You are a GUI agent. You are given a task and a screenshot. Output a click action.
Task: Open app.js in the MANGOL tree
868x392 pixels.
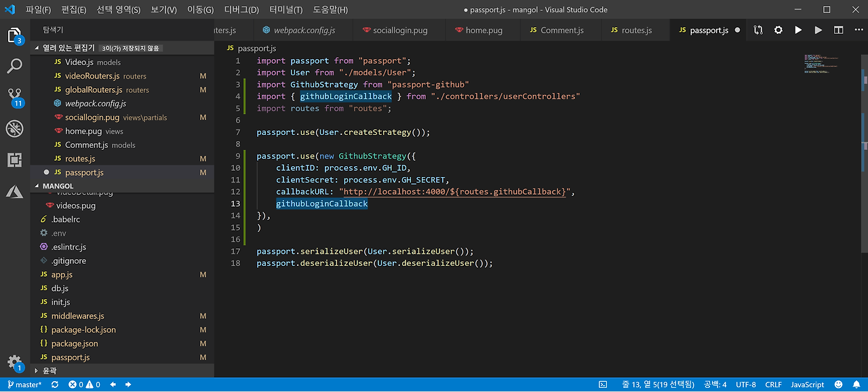pyautogui.click(x=122, y=275)
